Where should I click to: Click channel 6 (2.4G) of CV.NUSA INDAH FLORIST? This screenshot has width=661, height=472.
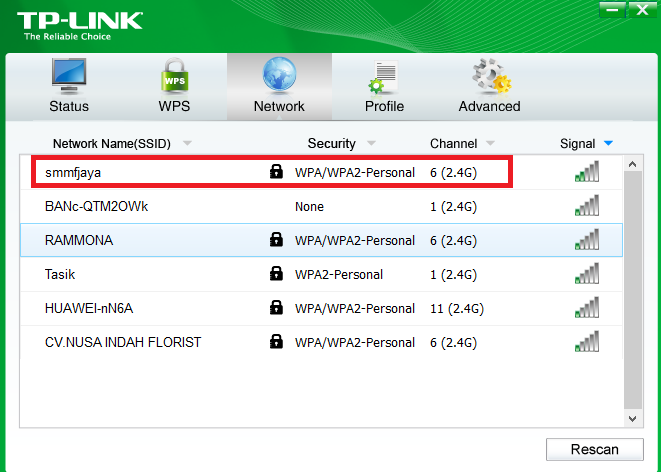453,343
